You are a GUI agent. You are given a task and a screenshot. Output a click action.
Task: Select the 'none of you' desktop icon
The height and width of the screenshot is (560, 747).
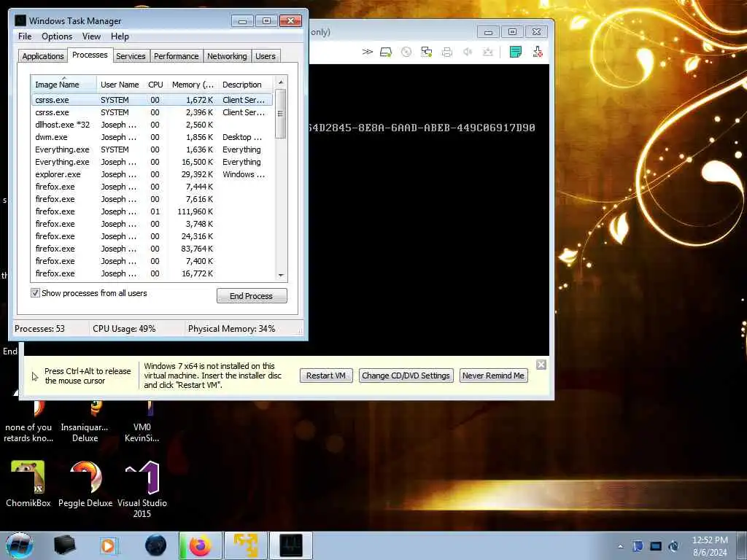click(x=28, y=422)
